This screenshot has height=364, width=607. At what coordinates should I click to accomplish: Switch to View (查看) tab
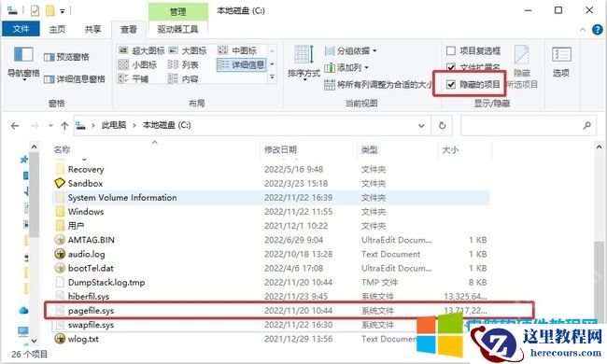click(x=129, y=29)
